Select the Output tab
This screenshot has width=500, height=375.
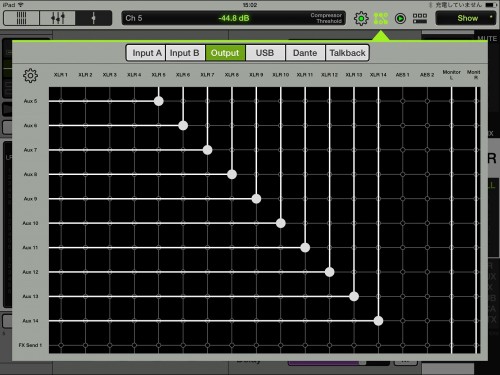225,53
